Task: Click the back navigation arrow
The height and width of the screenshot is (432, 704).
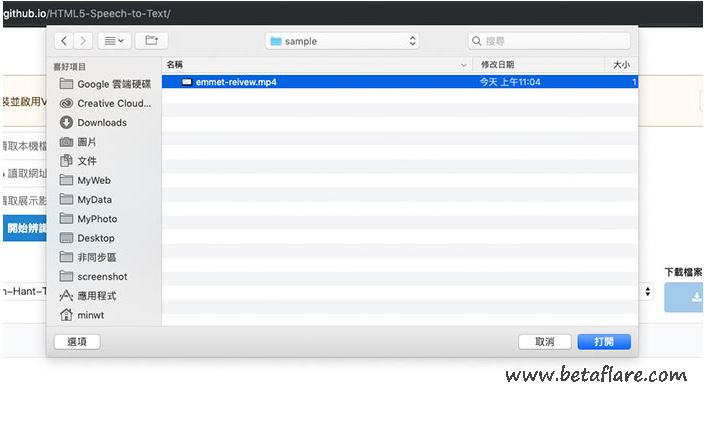Action: coord(65,41)
